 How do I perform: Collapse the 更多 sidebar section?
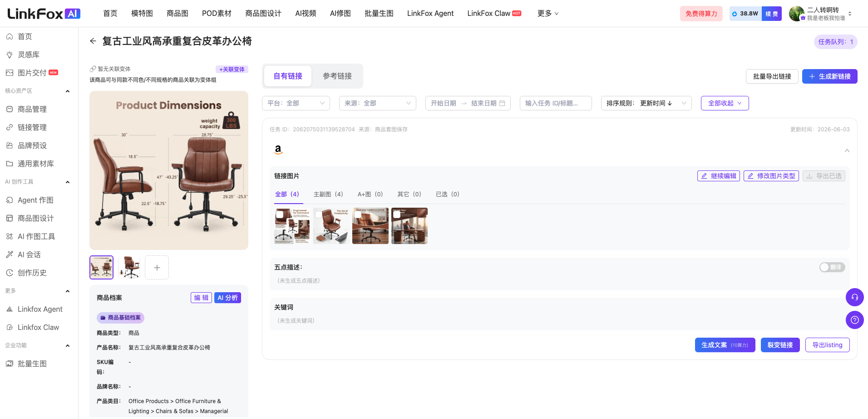pyautogui.click(x=68, y=291)
